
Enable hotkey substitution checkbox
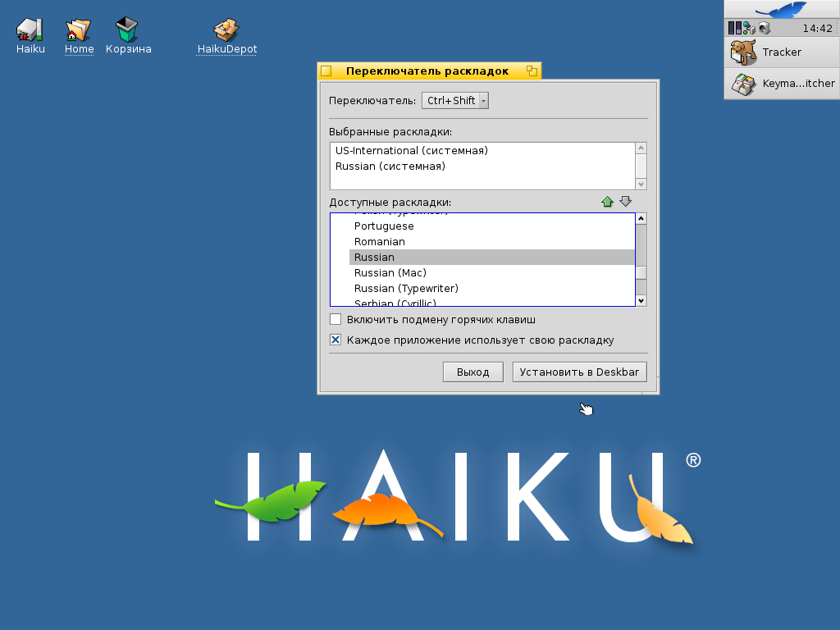click(x=336, y=319)
